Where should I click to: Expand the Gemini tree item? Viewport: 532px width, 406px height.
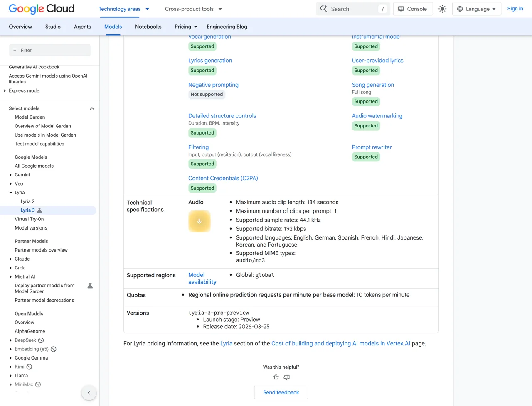click(11, 175)
